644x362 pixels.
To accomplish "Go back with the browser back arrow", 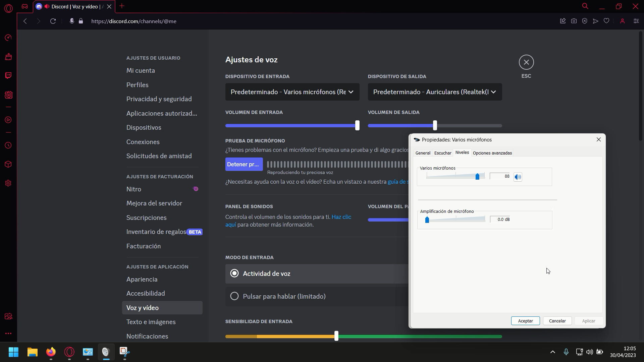I will pos(25,21).
